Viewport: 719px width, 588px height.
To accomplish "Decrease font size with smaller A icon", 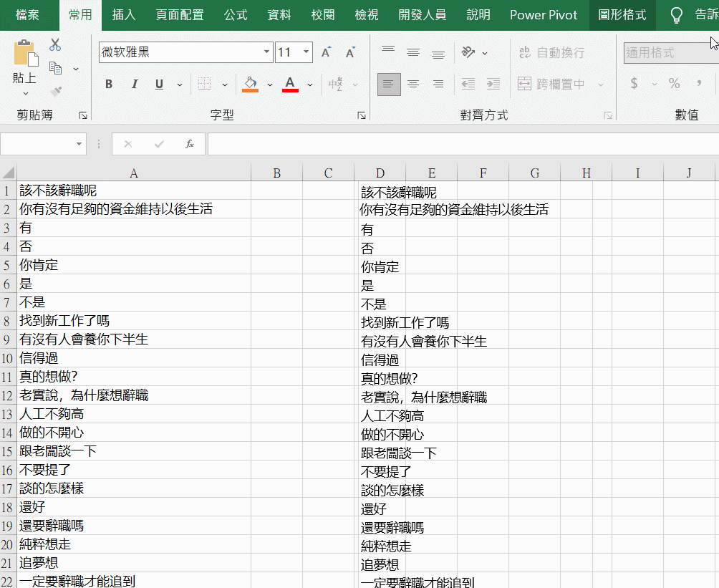I will point(350,52).
